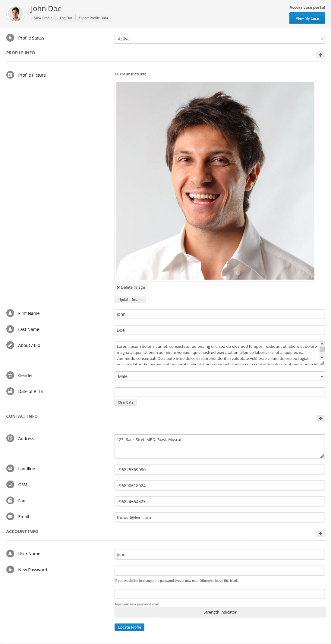Click the envelope icon next to Email

(10, 516)
